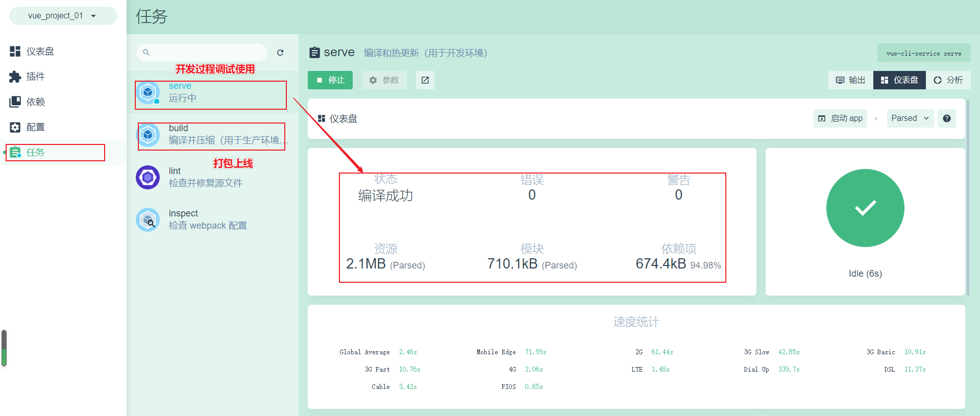Click the Dial Up 339.7s value
The image size is (980, 416).
tap(789, 370)
